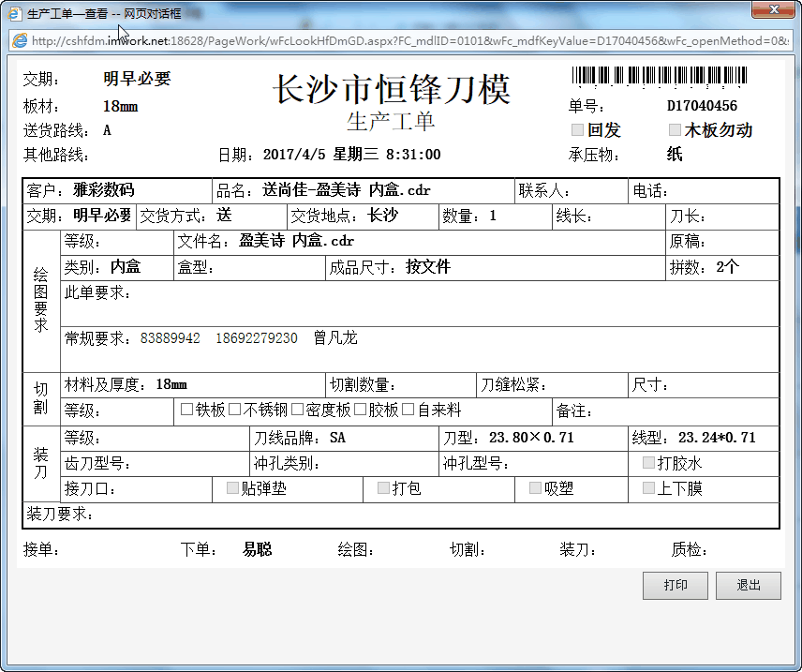
Task: Close the 生产工单 dialog window
Action: click(774, 10)
